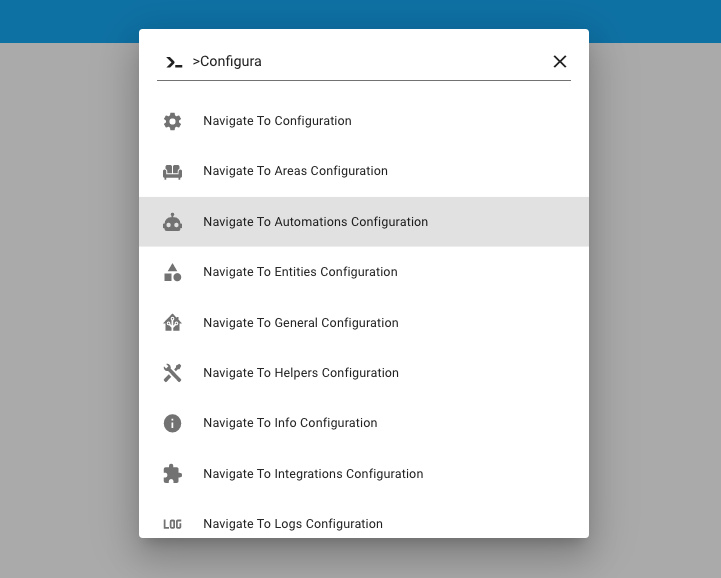Click the robot icon for Automations
721x578 pixels.
click(x=172, y=222)
